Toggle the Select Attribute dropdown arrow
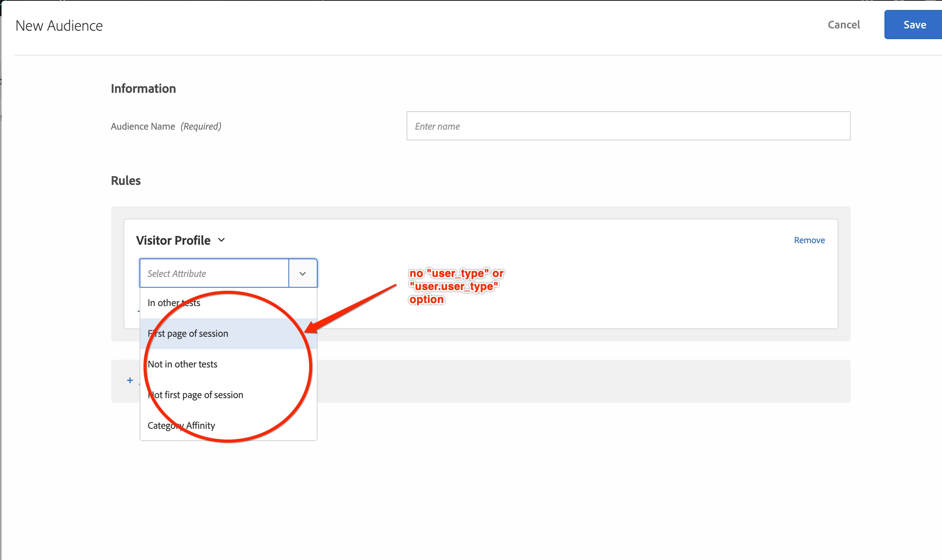The image size is (942, 560). click(x=303, y=273)
